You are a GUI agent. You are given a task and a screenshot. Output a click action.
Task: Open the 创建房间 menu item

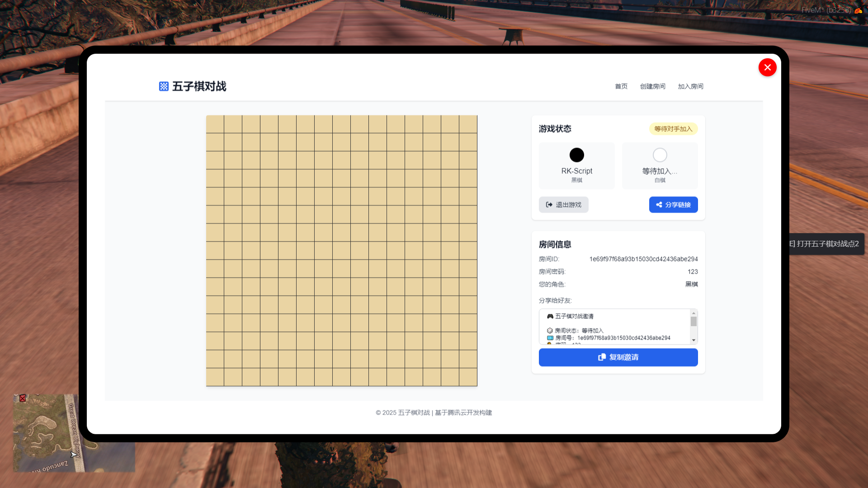coord(652,86)
